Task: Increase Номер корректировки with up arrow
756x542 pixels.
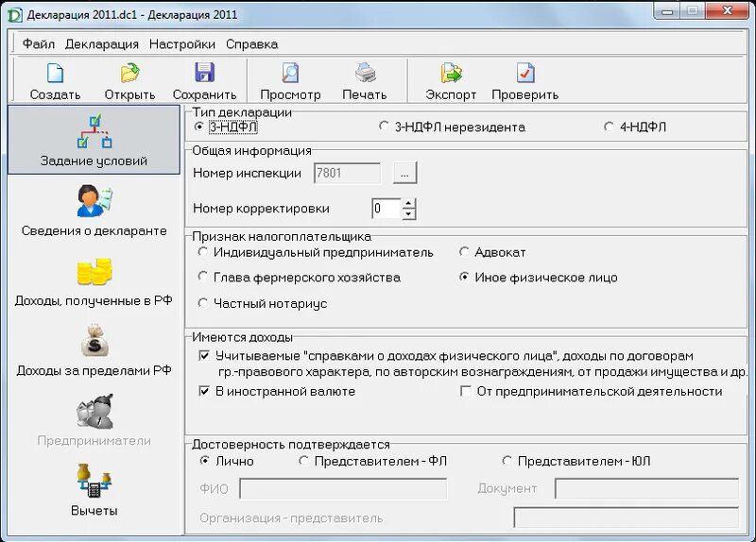Action: 409,203
